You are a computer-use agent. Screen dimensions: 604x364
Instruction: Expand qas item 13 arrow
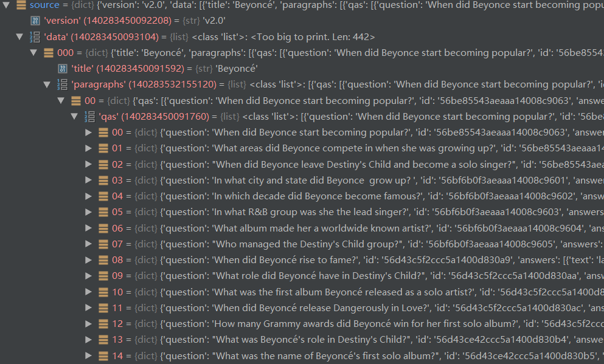88,340
